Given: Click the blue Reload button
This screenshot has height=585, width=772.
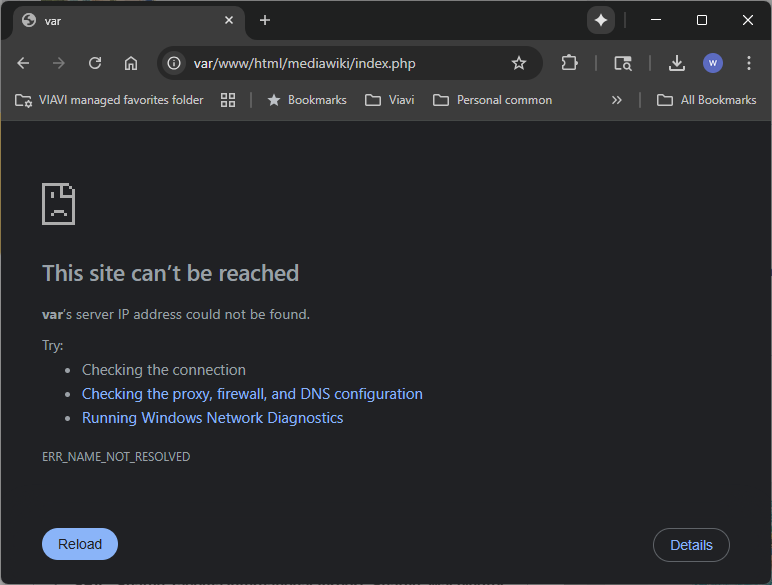Looking at the screenshot, I should point(80,544).
